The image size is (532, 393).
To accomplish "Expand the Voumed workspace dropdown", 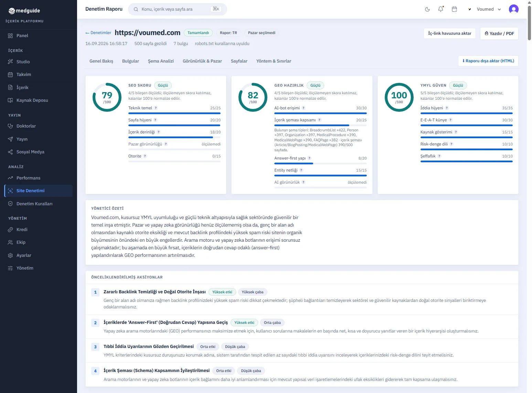I will pos(485,9).
